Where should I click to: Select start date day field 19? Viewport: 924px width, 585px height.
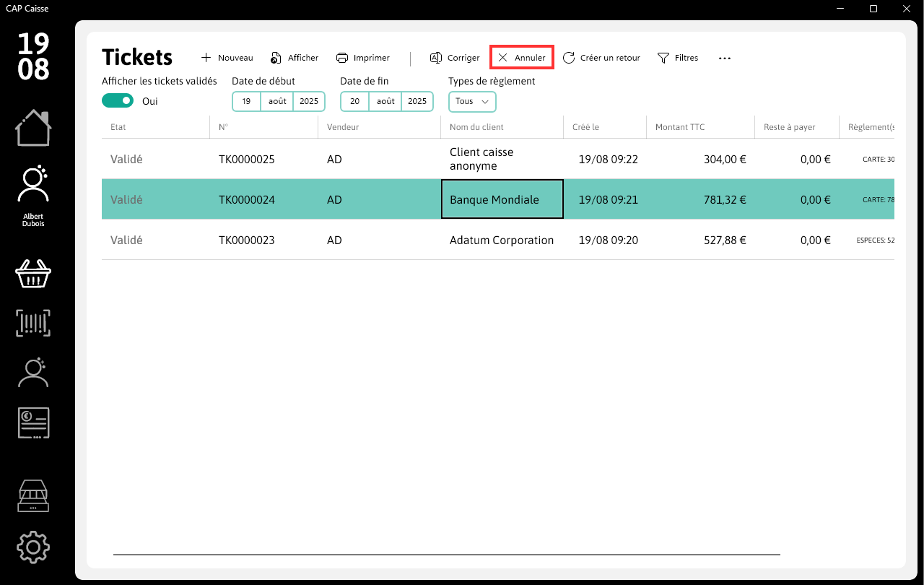[x=246, y=101]
